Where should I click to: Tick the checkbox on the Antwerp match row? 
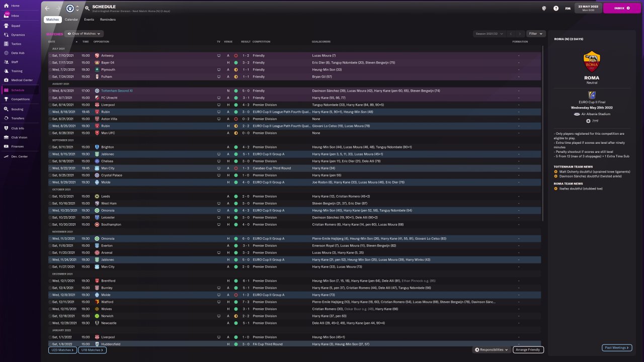coord(50,55)
